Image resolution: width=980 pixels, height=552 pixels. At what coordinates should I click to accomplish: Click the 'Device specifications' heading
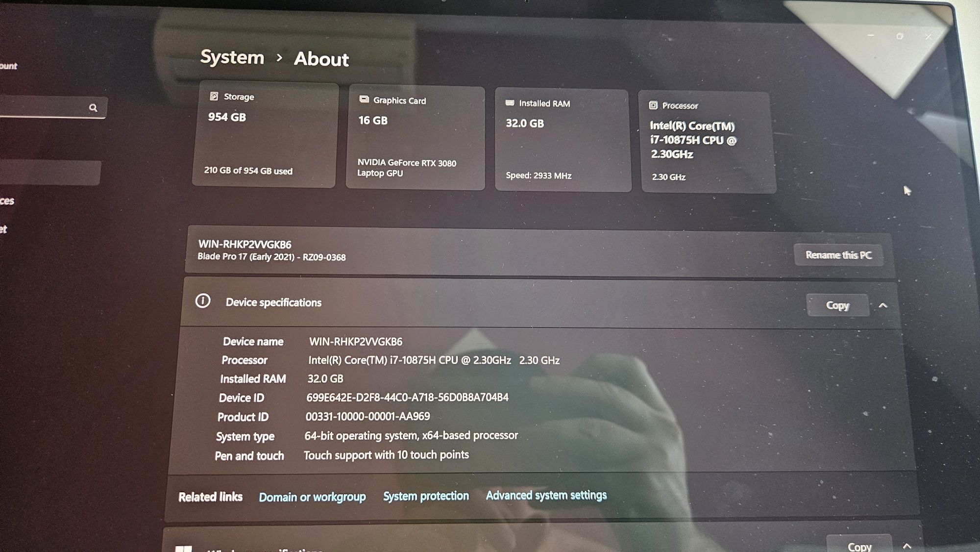[273, 302]
